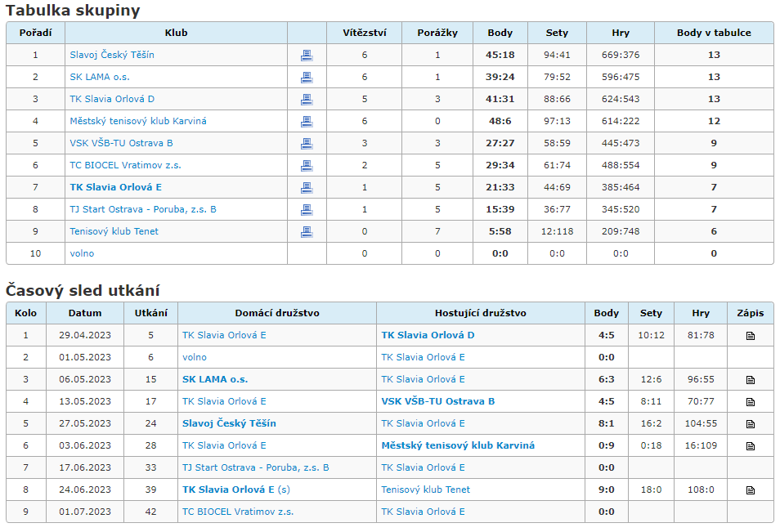Click Tabulka skupiny heading

click(73, 11)
